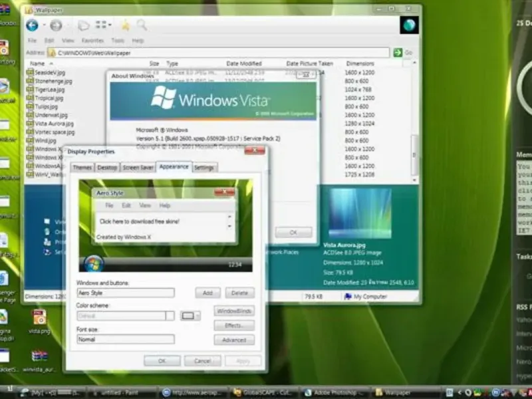Switch to the Settings tab
The image size is (532, 399).
coord(204,168)
